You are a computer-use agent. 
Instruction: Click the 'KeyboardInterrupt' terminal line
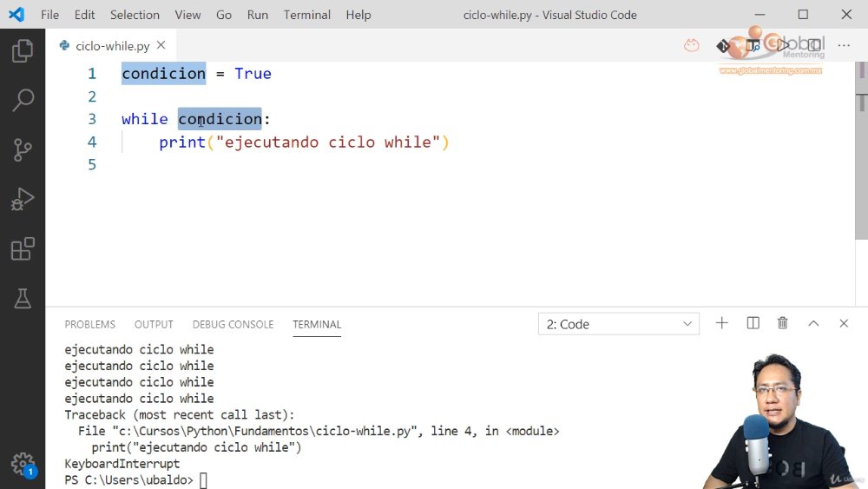pos(122,464)
